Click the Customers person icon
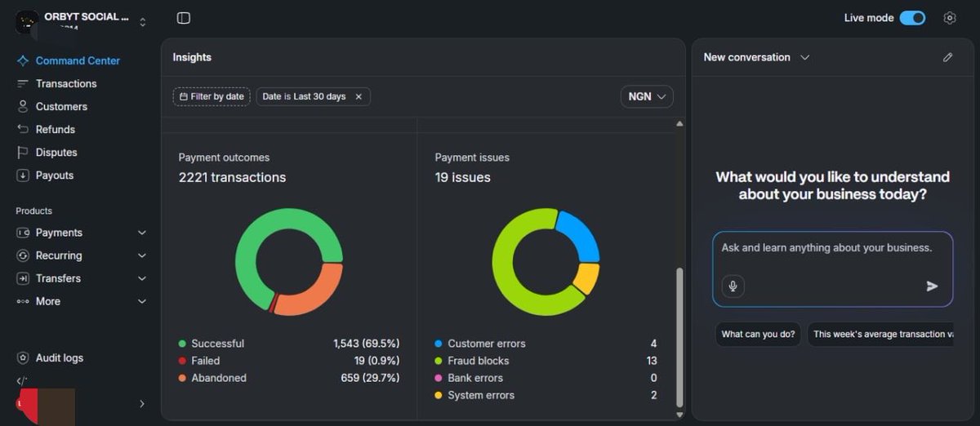The width and height of the screenshot is (980, 426). coord(23,107)
